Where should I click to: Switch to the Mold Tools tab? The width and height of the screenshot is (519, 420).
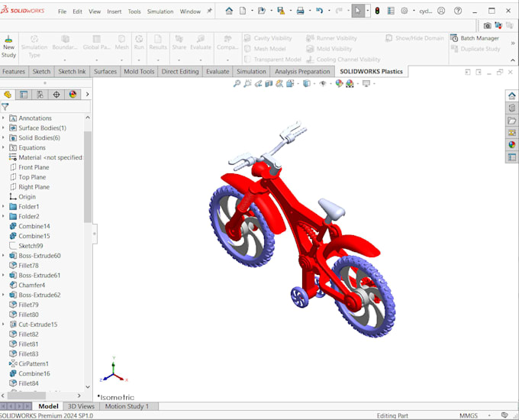pyautogui.click(x=139, y=72)
